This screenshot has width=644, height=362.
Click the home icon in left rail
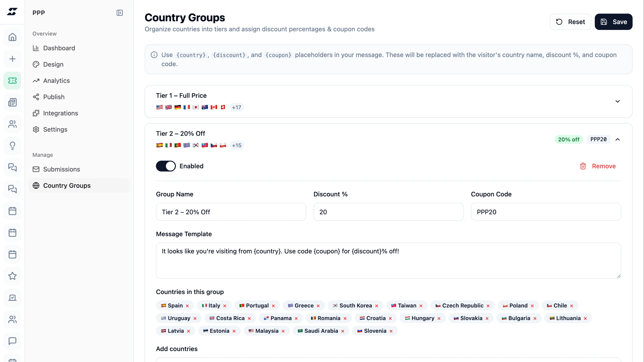pyautogui.click(x=12, y=37)
